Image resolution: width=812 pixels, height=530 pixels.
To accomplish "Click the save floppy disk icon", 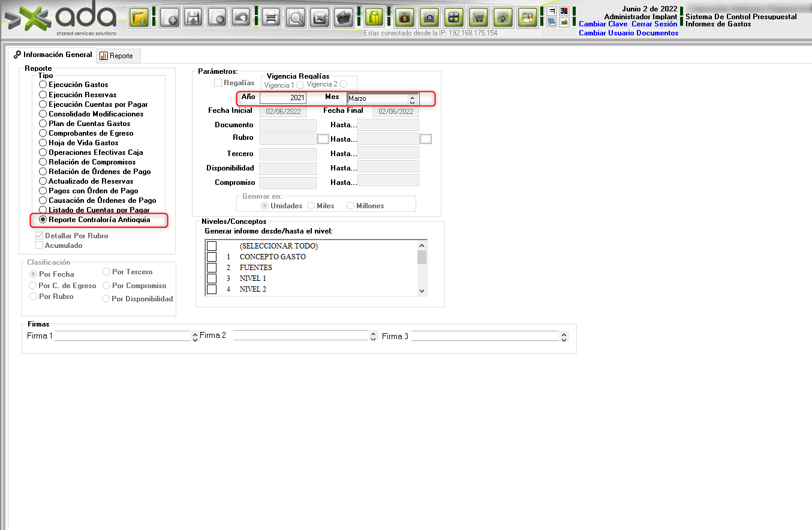I will pyautogui.click(x=193, y=18).
